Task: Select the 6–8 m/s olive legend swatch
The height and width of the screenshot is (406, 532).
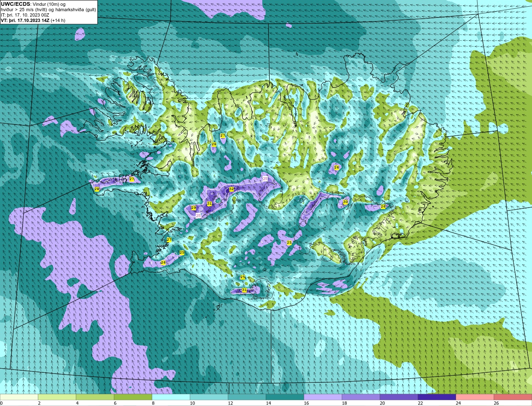Action: point(133,397)
